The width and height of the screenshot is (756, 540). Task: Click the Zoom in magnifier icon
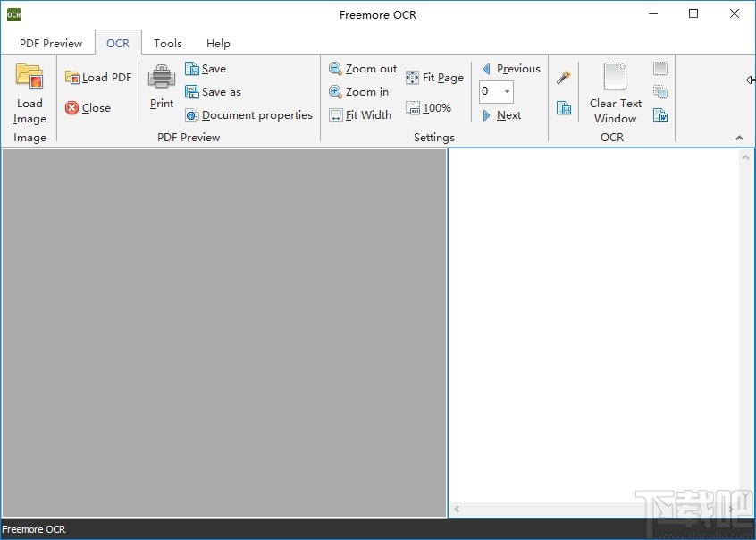336,92
